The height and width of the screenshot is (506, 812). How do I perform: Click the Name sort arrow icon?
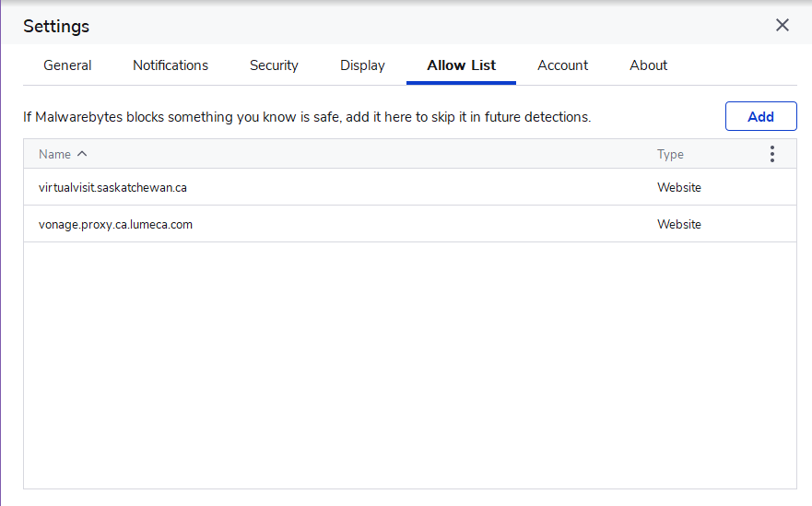82,154
